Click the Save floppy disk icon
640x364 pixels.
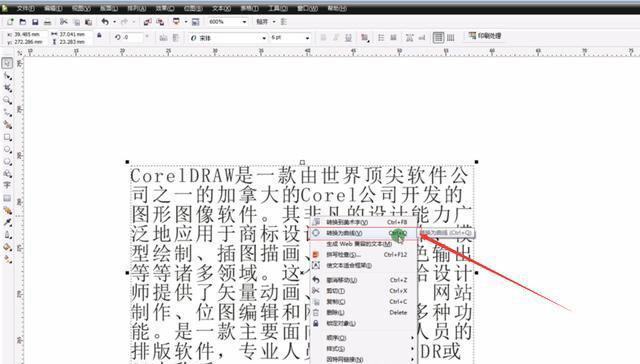pos(35,22)
